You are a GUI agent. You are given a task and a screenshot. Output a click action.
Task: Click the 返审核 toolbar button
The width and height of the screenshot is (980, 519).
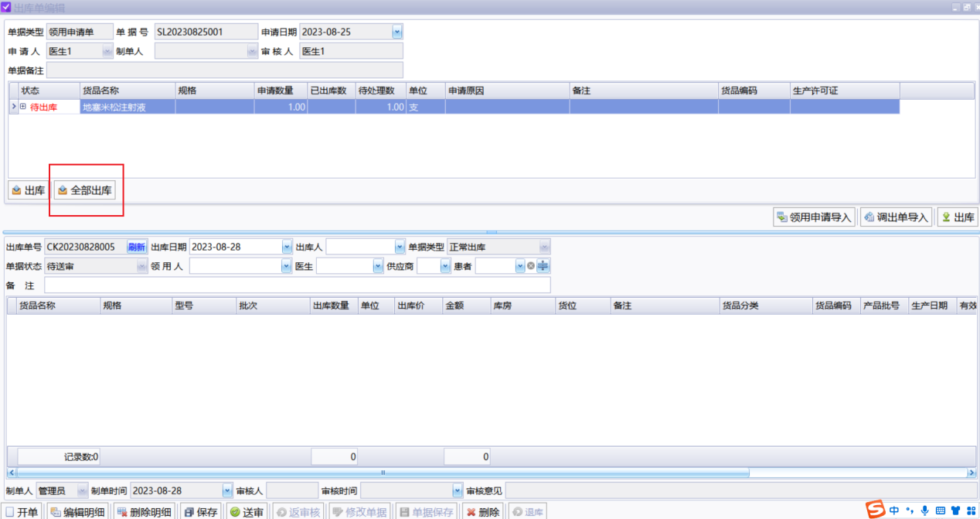(x=298, y=511)
